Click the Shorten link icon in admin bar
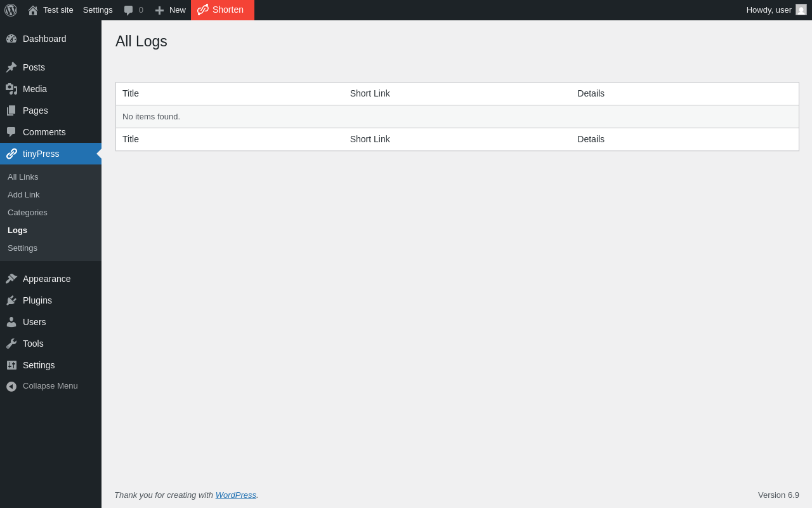 click(x=203, y=10)
